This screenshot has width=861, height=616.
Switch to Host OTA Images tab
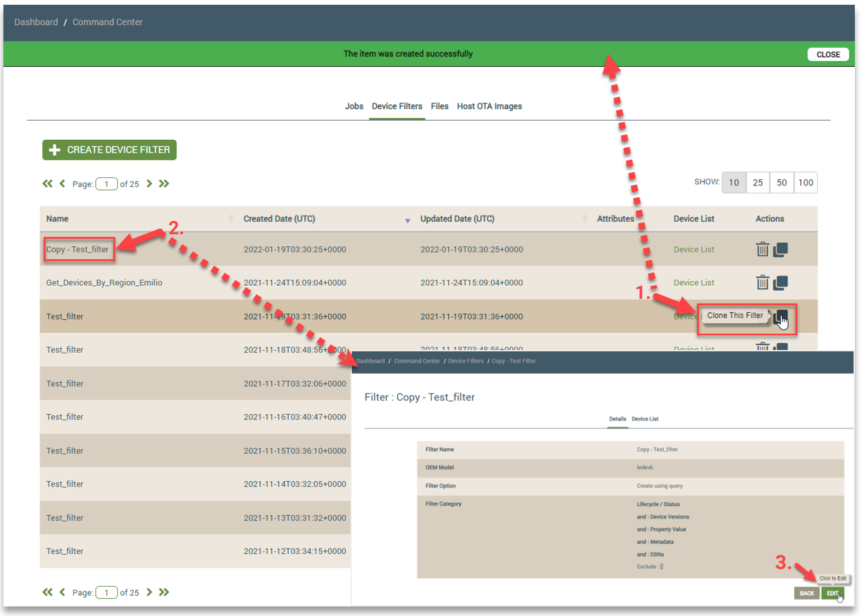click(x=489, y=106)
